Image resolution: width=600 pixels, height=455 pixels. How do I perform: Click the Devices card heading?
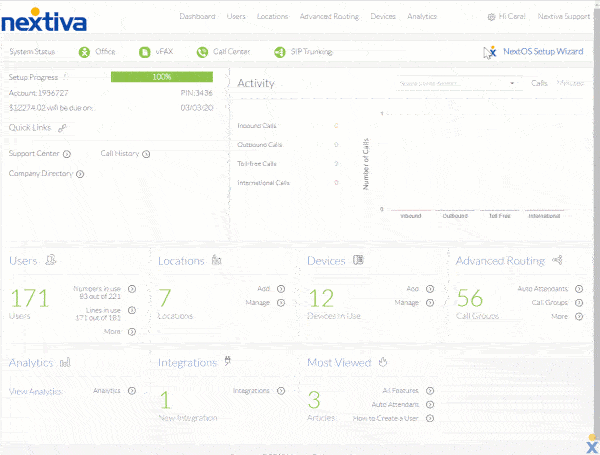tap(326, 261)
